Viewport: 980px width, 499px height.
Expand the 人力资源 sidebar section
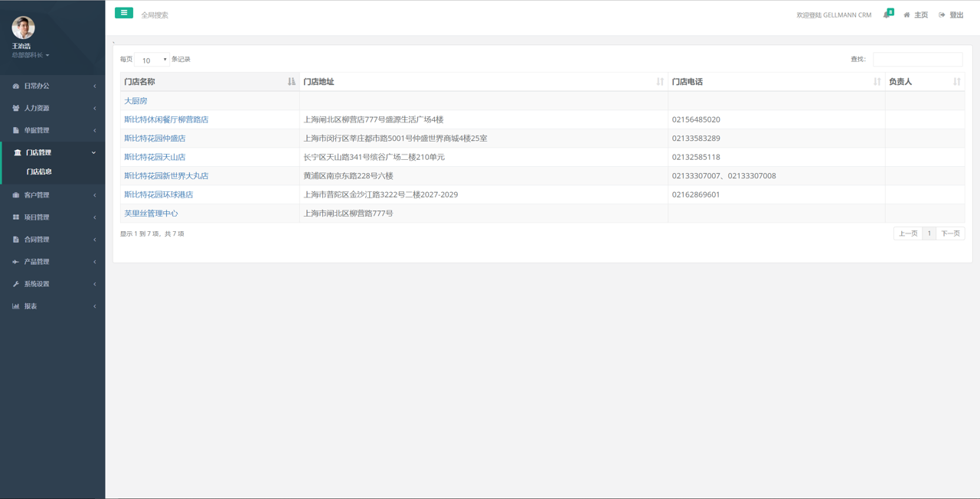click(x=52, y=109)
